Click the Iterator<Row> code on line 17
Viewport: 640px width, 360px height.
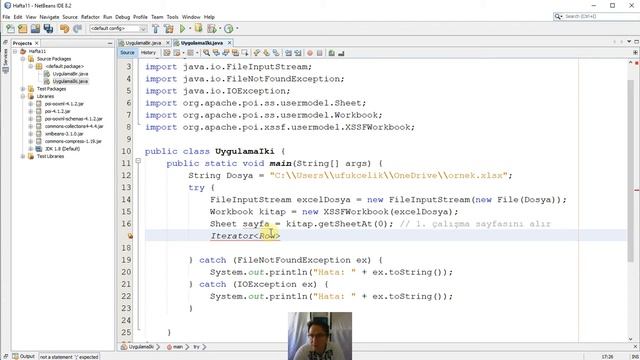point(245,236)
